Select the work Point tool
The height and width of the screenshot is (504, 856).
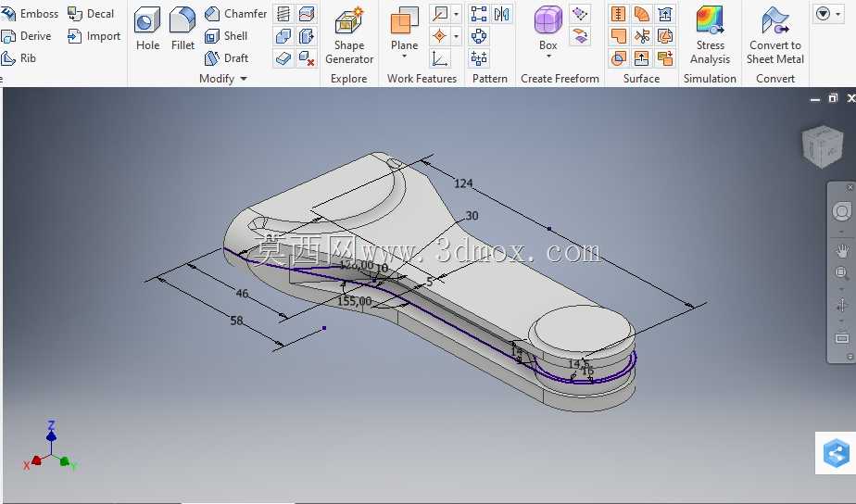click(x=440, y=36)
